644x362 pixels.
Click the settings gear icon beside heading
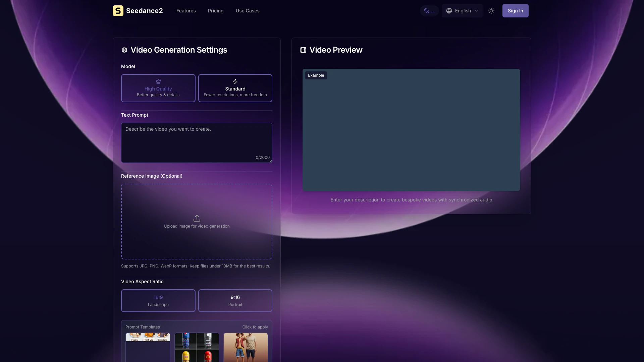click(124, 50)
